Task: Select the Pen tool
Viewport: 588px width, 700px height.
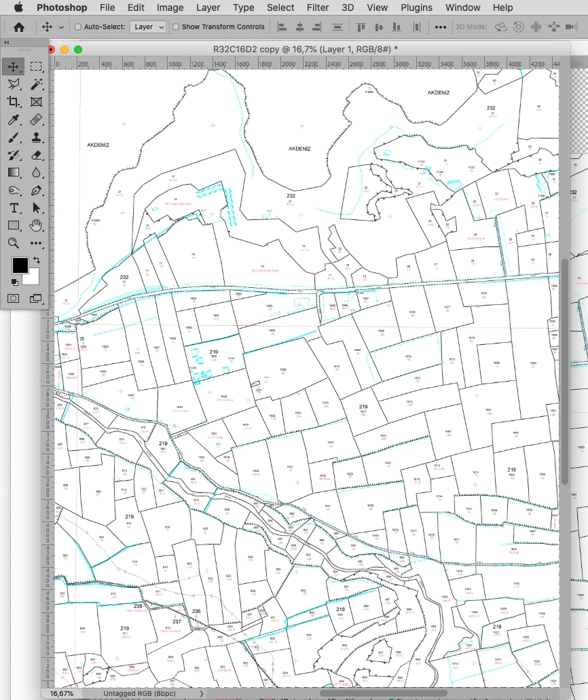Action: 36,191
